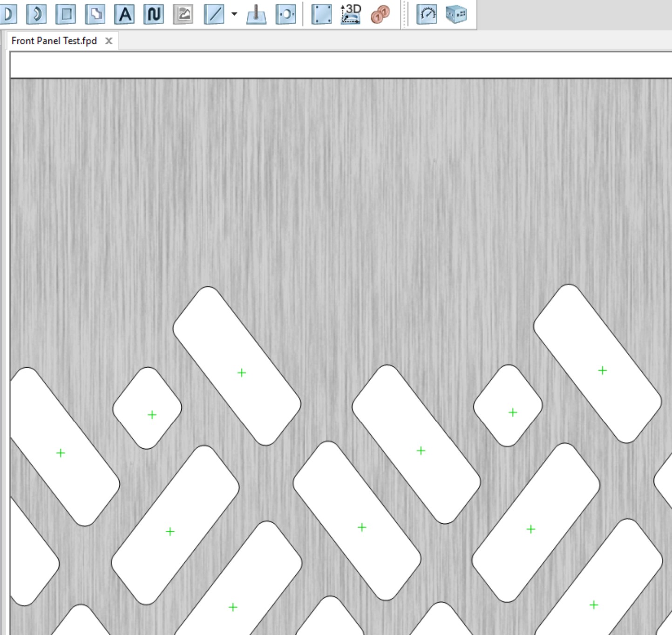This screenshot has height=635, width=672.
Task: Select the D-hole tool
Action: (8, 14)
